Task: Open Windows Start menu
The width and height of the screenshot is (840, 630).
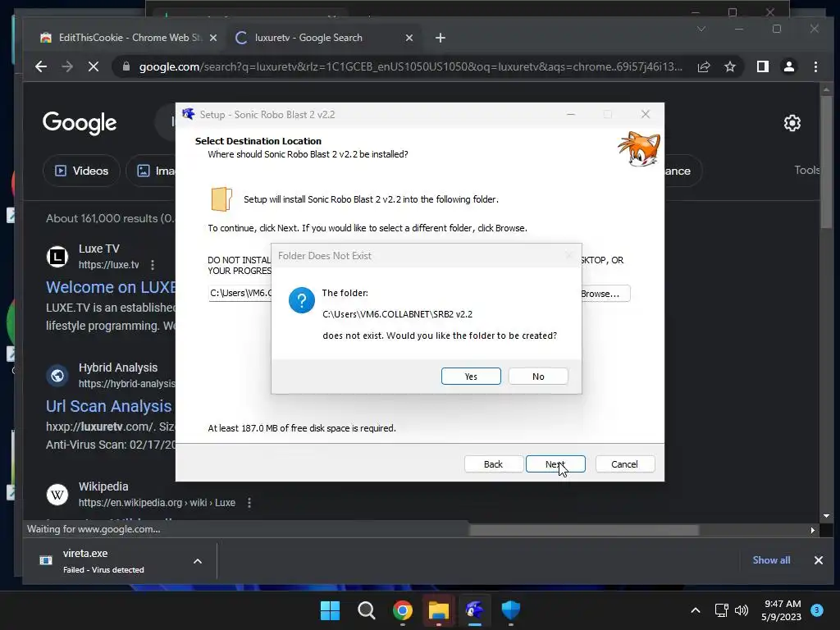Action: point(330,610)
